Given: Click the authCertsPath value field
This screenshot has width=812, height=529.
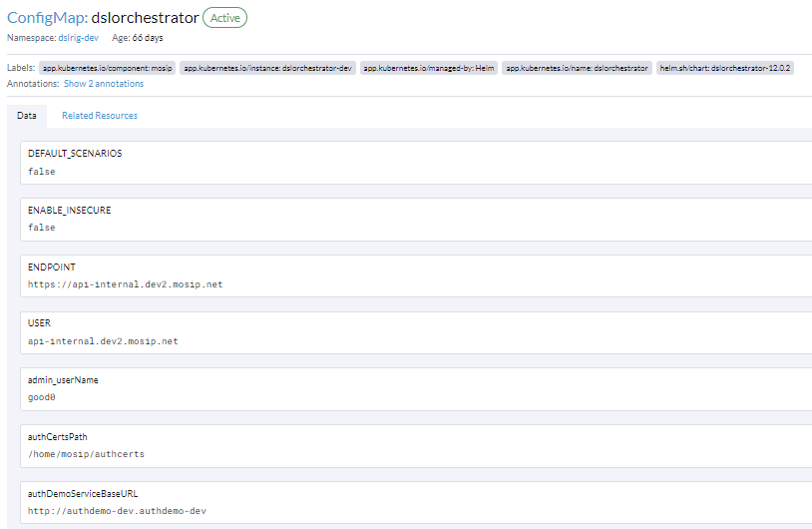Looking at the screenshot, I should [87, 454].
